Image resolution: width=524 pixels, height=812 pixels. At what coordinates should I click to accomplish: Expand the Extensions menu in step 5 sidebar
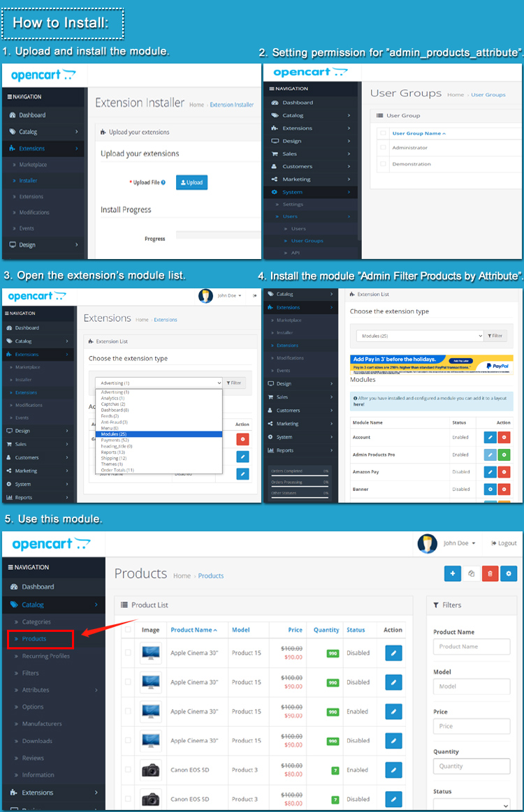tap(53, 792)
